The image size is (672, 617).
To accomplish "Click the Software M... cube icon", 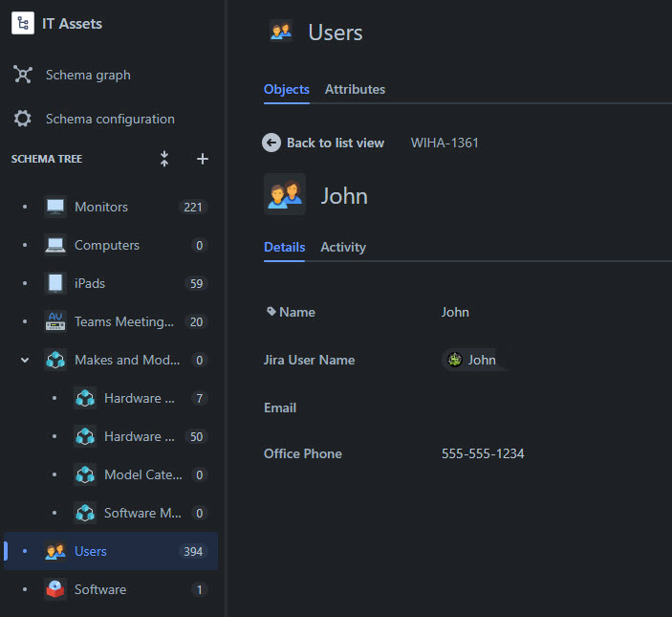I will tap(85, 513).
